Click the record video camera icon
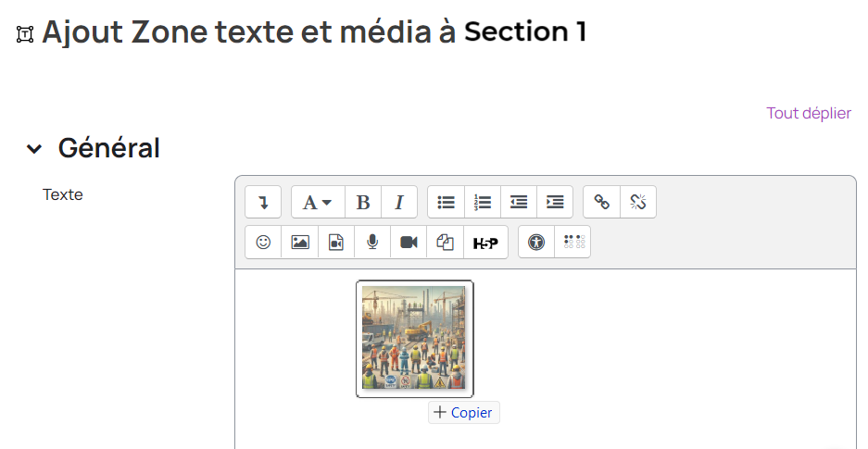This screenshot has height=449, width=868. click(x=409, y=242)
